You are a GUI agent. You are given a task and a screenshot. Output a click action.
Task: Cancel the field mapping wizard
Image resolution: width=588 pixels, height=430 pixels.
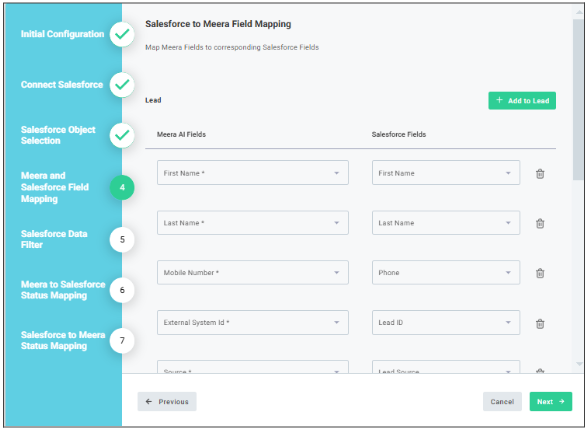click(x=502, y=402)
